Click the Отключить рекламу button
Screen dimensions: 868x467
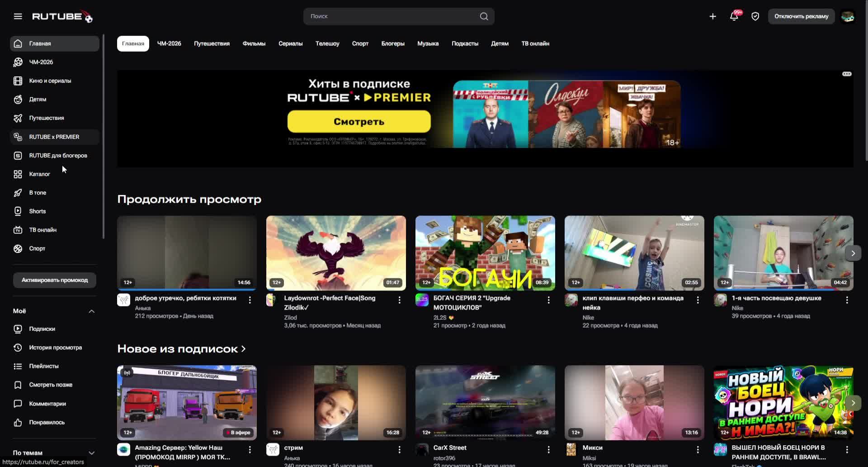802,16
